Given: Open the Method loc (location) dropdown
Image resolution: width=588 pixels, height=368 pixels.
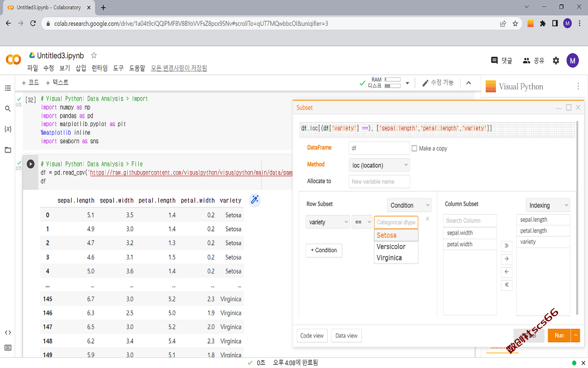Looking at the screenshot, I should point(379,165).
